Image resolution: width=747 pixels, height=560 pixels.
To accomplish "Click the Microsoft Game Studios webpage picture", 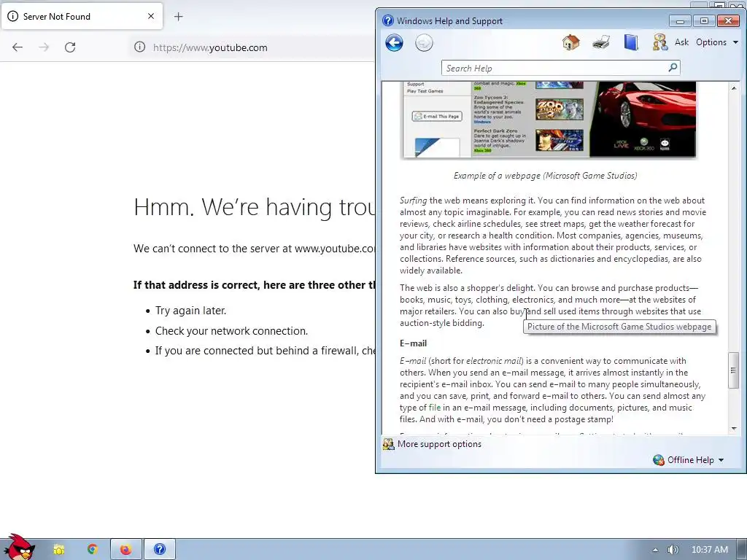I will click(549, 120).
